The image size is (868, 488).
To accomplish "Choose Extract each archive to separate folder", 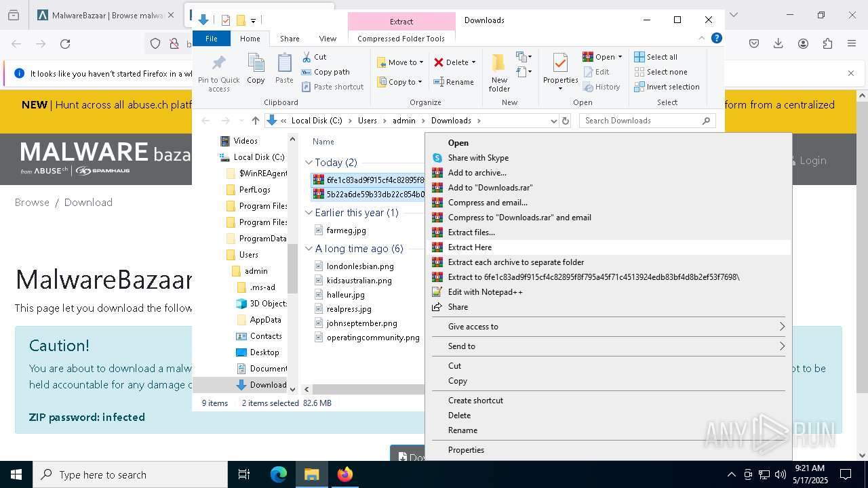I will 608,262.
